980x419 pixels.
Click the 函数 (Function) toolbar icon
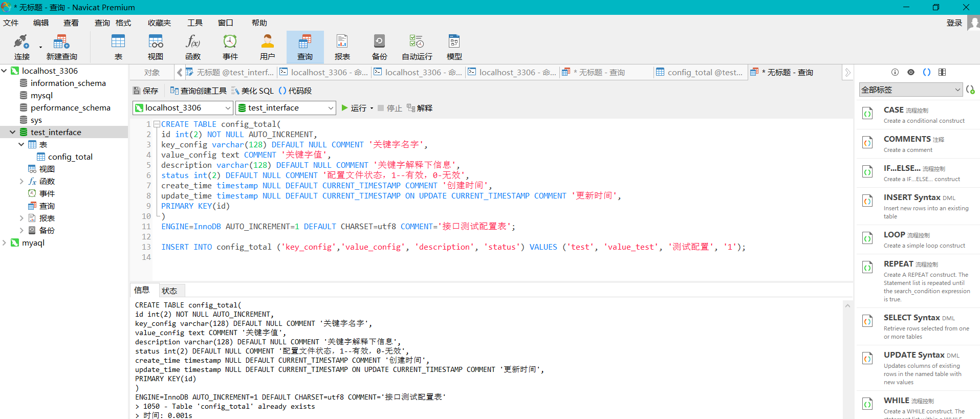tap(193, 47)
